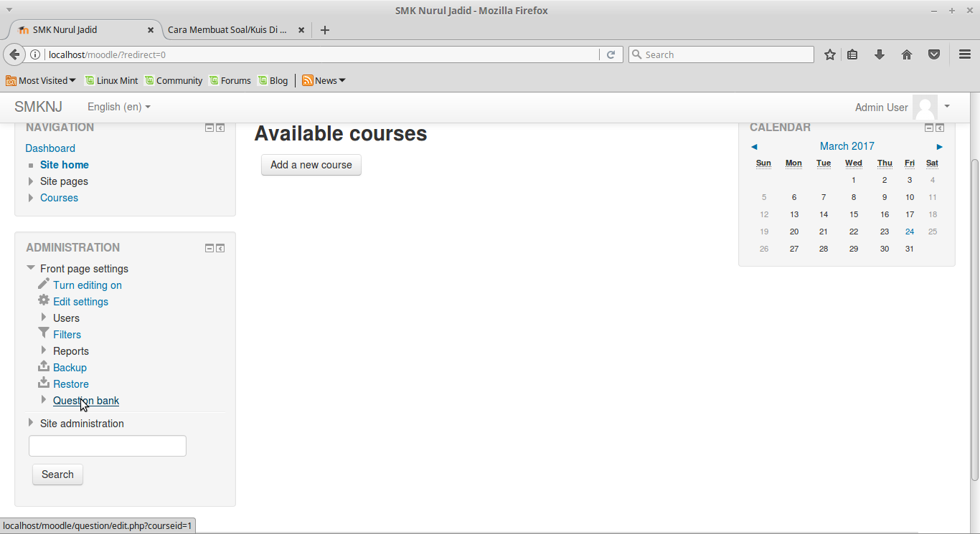Image resolution: width=980 pixels, height=534 pixels.
Task: Dock the Administration block
Action: 220,247
